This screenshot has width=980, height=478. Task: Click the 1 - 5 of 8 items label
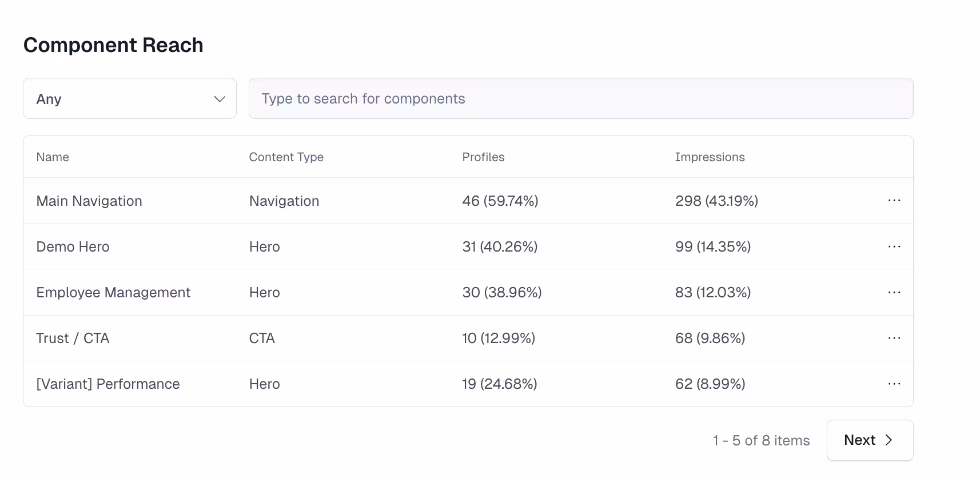[761, 440]
